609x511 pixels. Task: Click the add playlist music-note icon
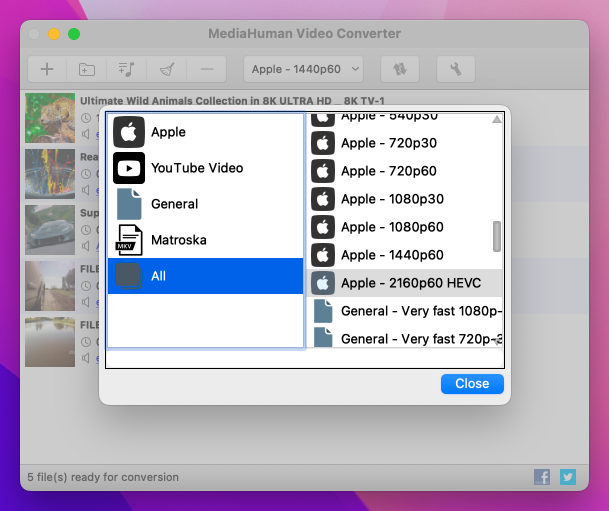coord(126,69)
